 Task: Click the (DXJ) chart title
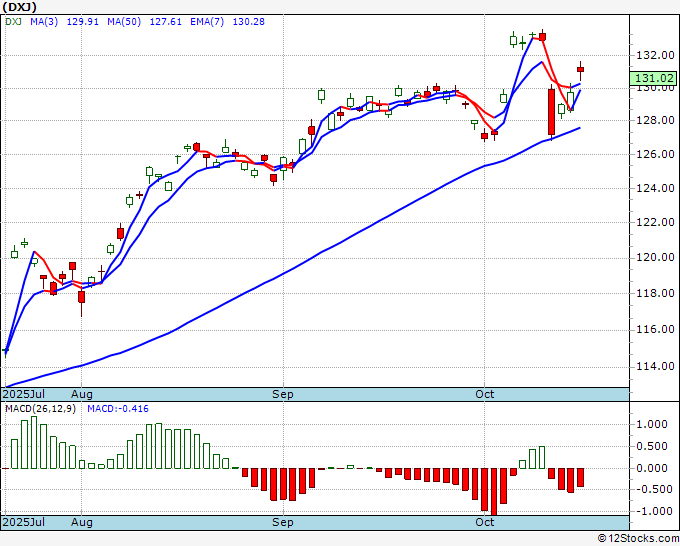20,7
